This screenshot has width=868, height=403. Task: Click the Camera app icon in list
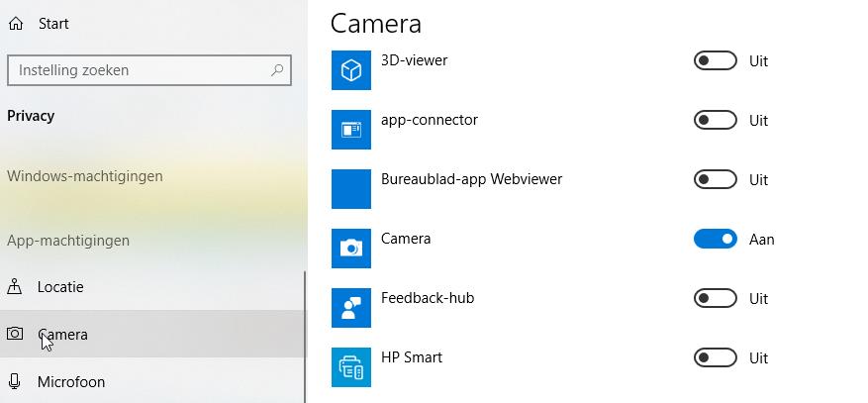click(x=350, y=249)
